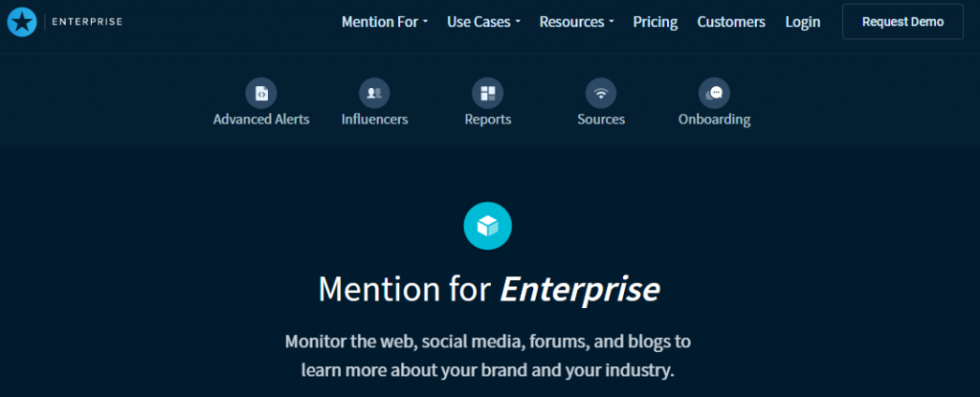
Task: Click the teal cube Enterprise icon
Action: click(487, 226)
